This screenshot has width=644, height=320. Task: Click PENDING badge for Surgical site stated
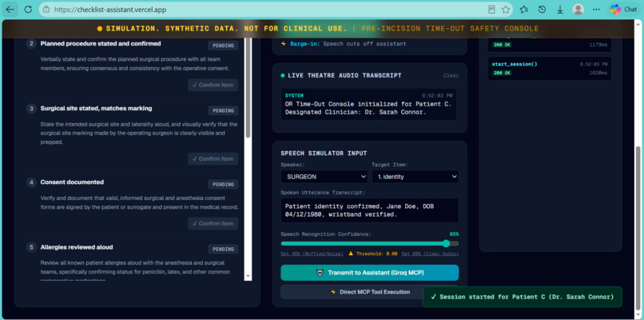coord(223,110)
